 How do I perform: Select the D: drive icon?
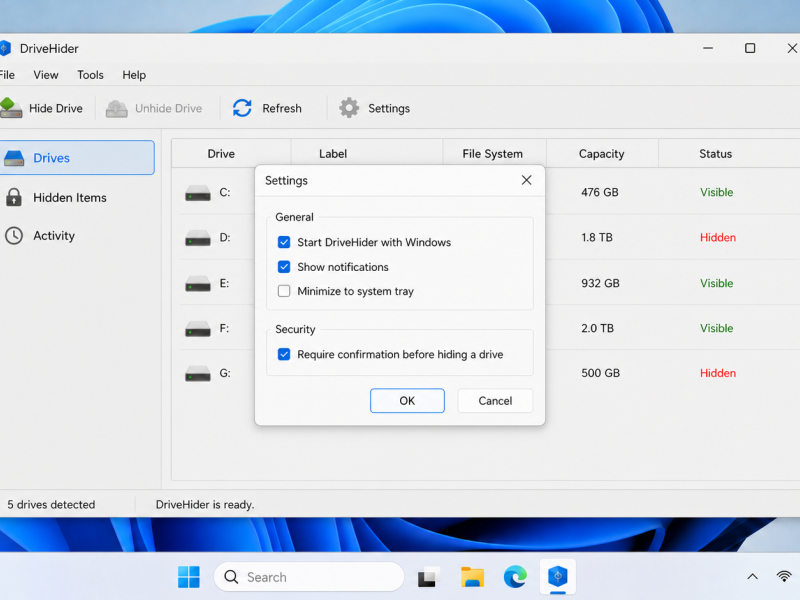point(197,238)
